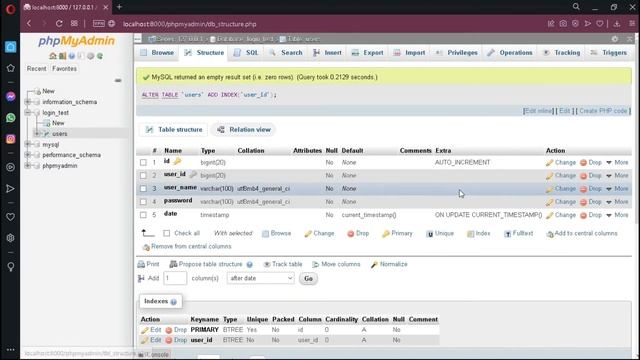Select users table in tree
The height and width of the screenshot is (360, 640).
pyautogui.click(x=60, y=133)
